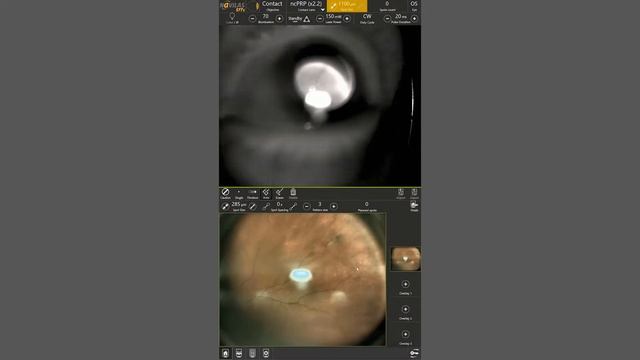This screenshot has height=360, width=640.
Task: Click the icon right of spot size
Action: point(253,207)
